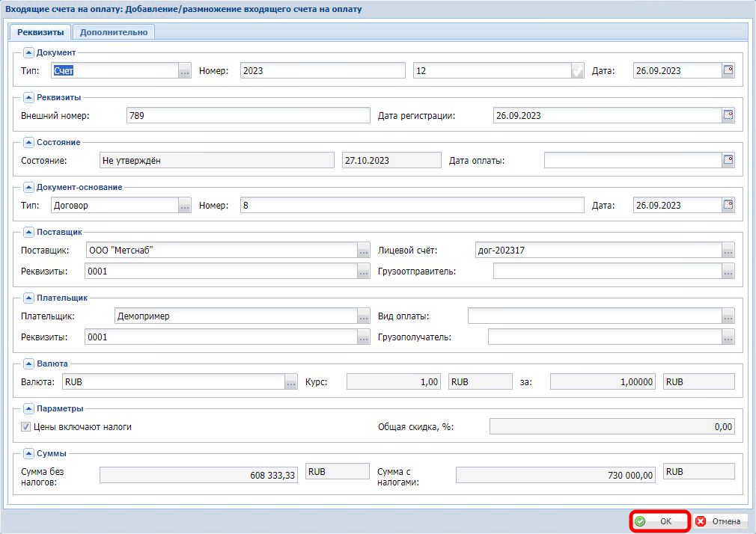
Task: Click ellipsis button next to Лицевой счёт
Action: click(x=728, y=251)
